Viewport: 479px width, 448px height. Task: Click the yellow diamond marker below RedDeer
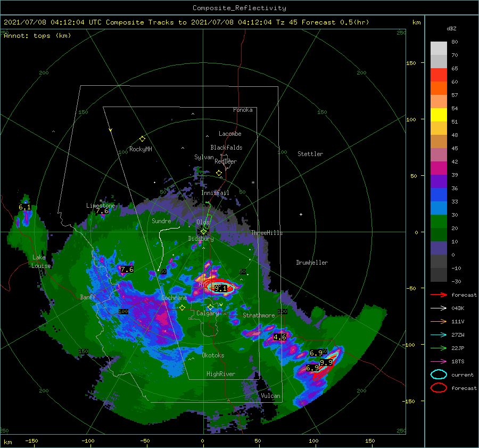pyautogui.click(x=219, y=173)
